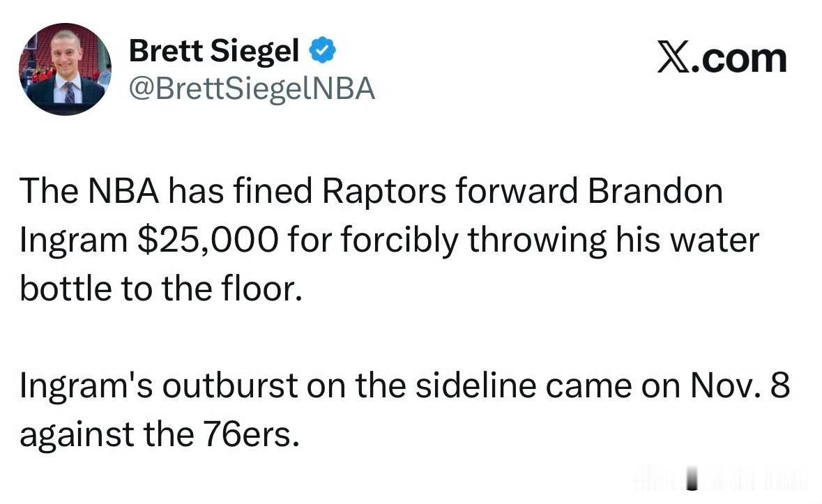Open the @BrettSiegelNBA handle
The width and height of the screenshot is (822, 504).
coord(252,89)
